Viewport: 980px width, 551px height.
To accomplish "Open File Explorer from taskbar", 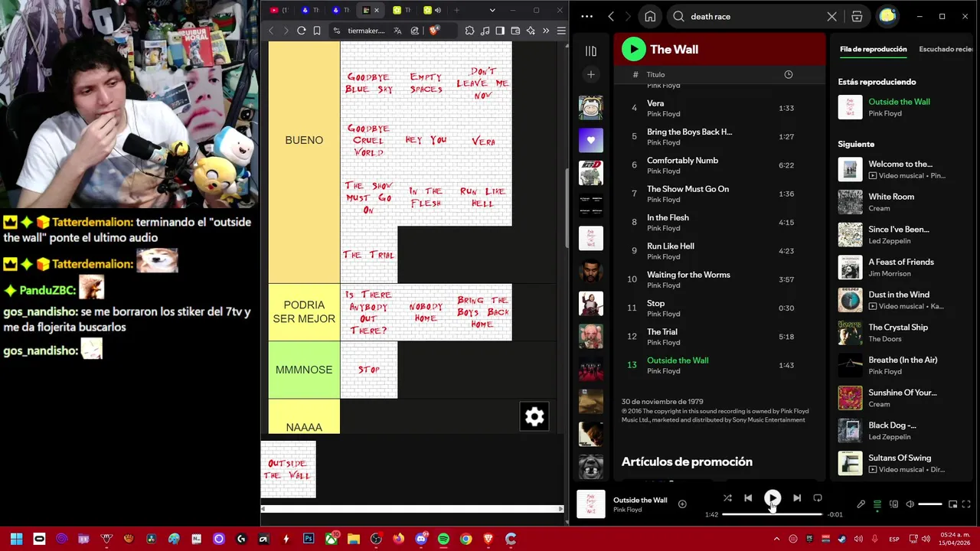I will click(354, 539).
